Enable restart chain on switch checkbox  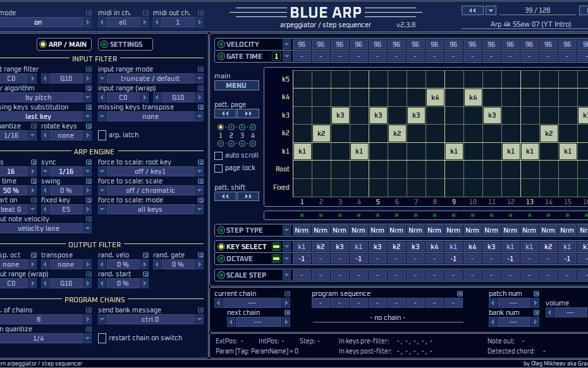tap(102, 338)
